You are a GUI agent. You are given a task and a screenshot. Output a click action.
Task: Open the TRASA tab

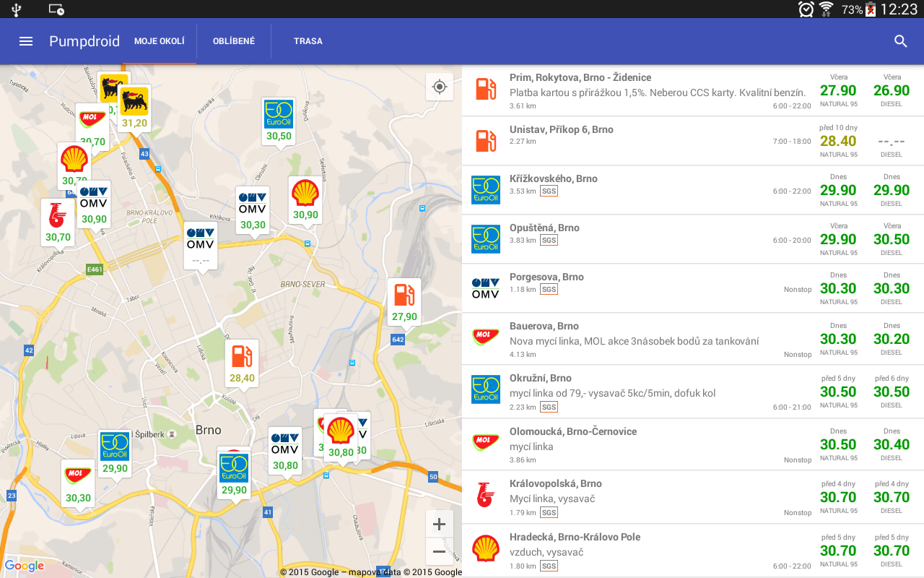(308, 41)
